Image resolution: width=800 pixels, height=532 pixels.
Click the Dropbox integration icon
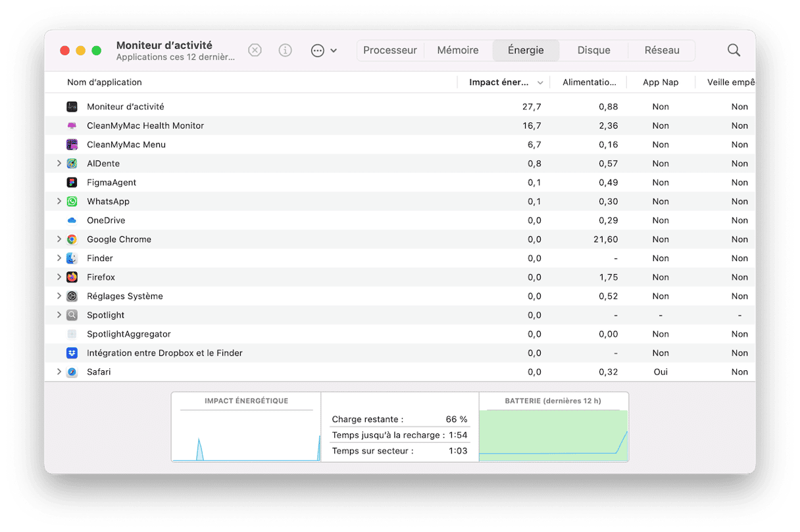pos(72,353)
